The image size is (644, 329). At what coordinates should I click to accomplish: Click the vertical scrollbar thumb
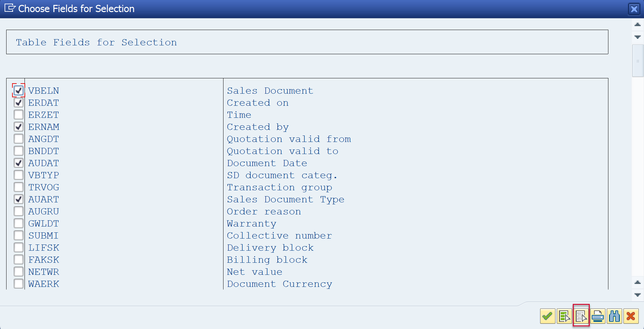tap(637, 61)
